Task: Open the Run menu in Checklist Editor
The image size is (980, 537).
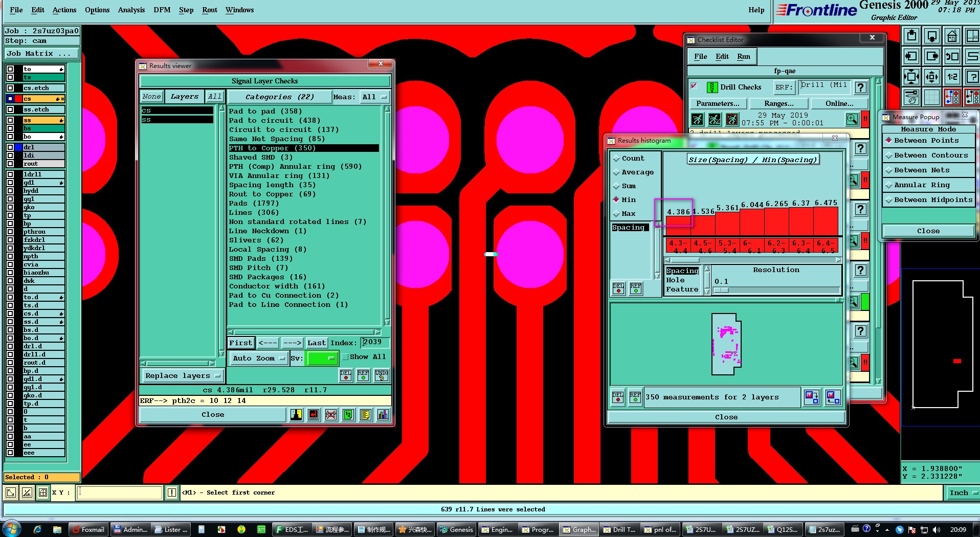Action: click(x=744, y=57)
